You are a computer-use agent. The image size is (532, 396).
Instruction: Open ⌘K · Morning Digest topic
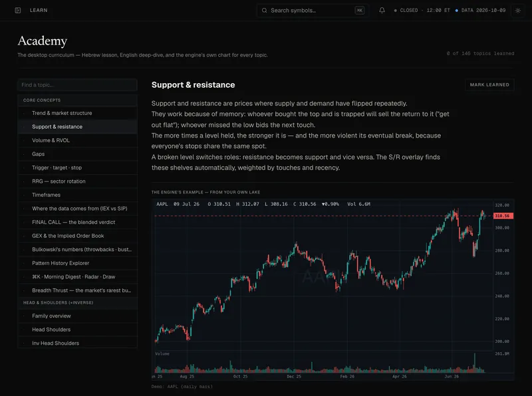[77, 276]
